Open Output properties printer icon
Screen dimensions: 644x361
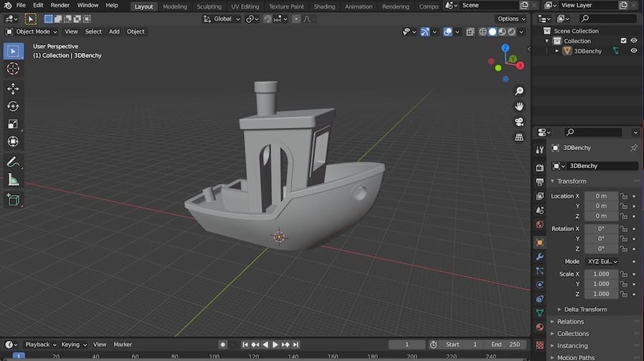(x=540, y=182)
